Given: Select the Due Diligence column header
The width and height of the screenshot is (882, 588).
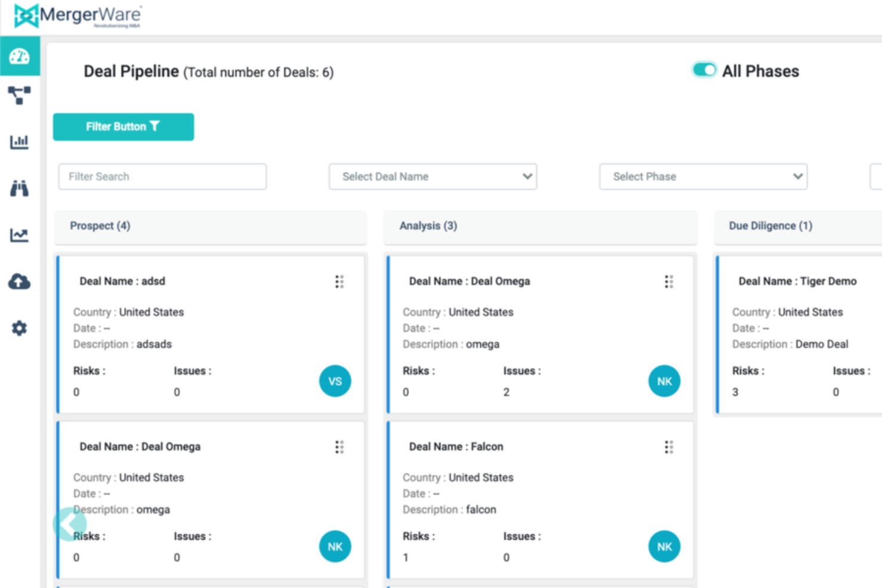Looking at the screenshot, I should [x=771, y=226].
